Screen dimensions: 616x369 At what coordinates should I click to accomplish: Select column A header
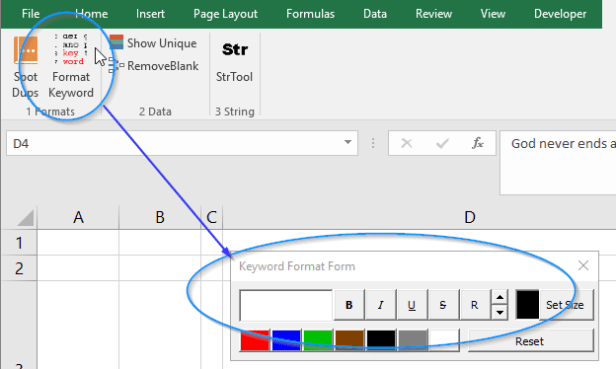point(78,217)
